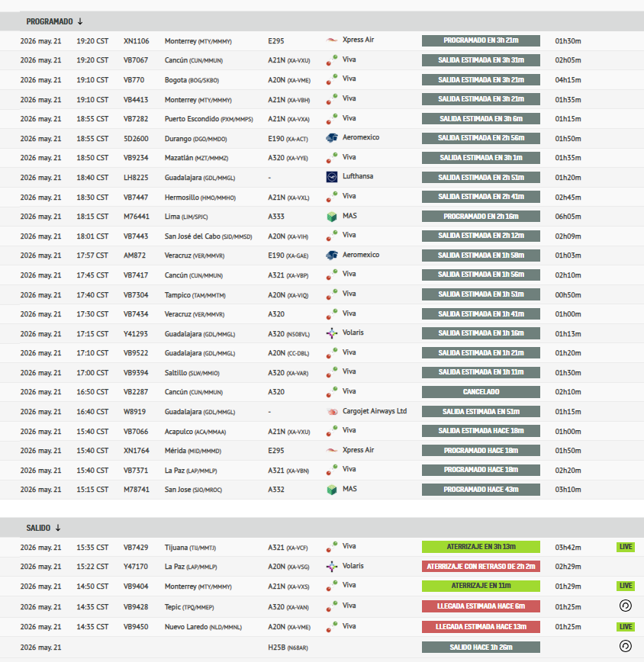Viewport: 644px width, 662px height.
Task: Click the Viva logo on VB9404 row
Action: click(332, 586)
